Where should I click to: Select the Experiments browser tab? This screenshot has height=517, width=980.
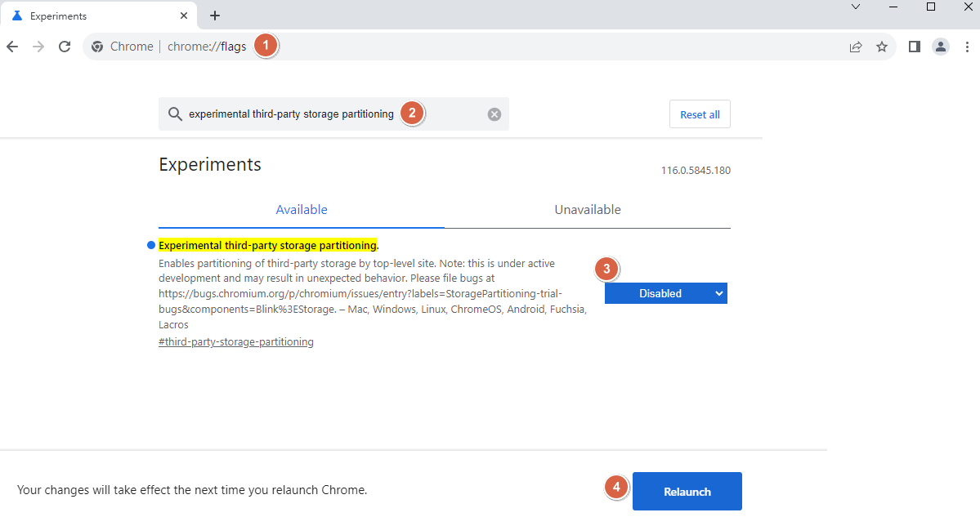point(100,16)
